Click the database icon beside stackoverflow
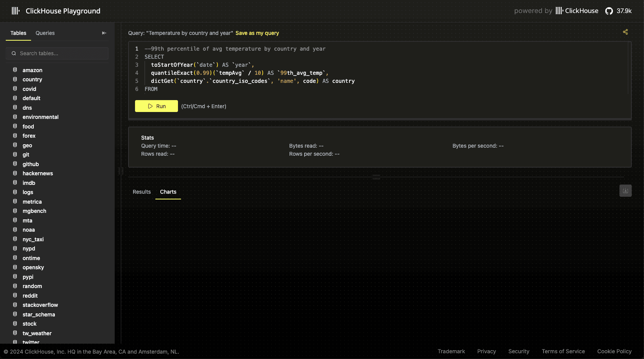 15,305
